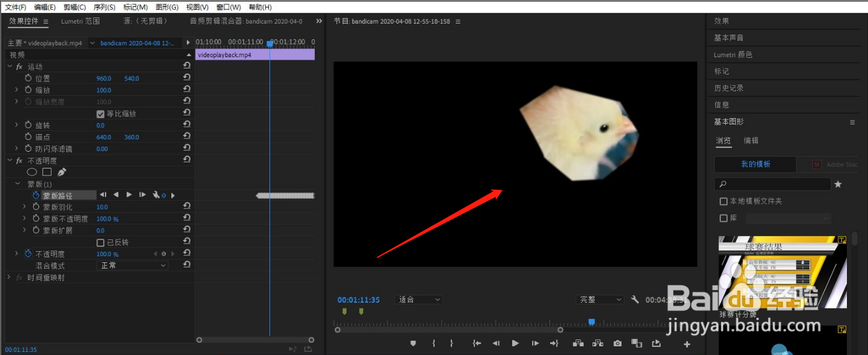Screen dimensions: 868x355
Task: Go to Out point
Action: [x=554, y=343]
